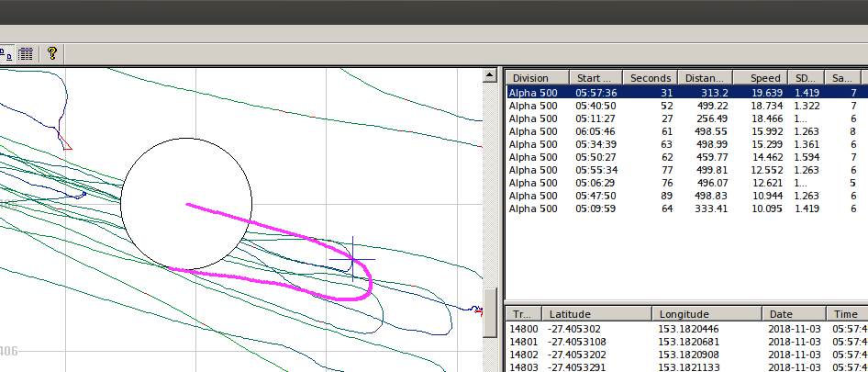Click the Date column header
This screenshot has width=868, height=372.
click(794, 314)
